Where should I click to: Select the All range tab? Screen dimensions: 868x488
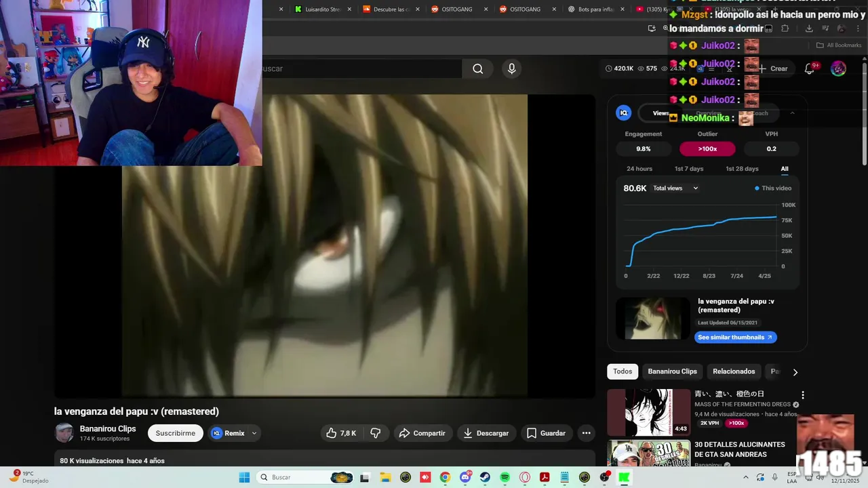tap(785, 169)
